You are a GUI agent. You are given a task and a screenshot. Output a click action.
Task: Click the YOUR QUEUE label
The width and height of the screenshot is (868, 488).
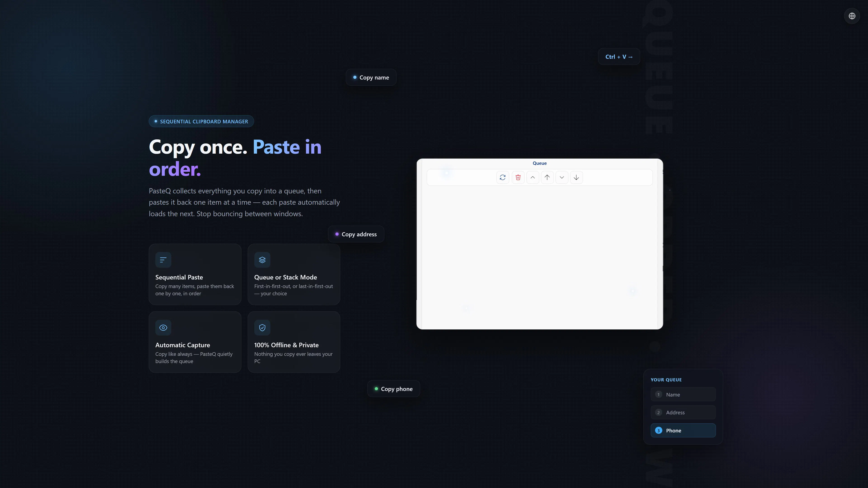[666, 380]
